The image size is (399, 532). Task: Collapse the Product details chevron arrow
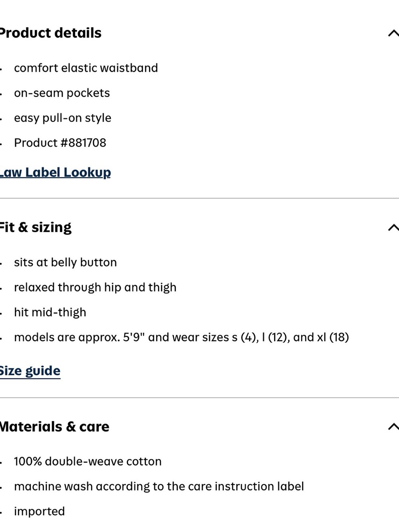click(393, 33)
